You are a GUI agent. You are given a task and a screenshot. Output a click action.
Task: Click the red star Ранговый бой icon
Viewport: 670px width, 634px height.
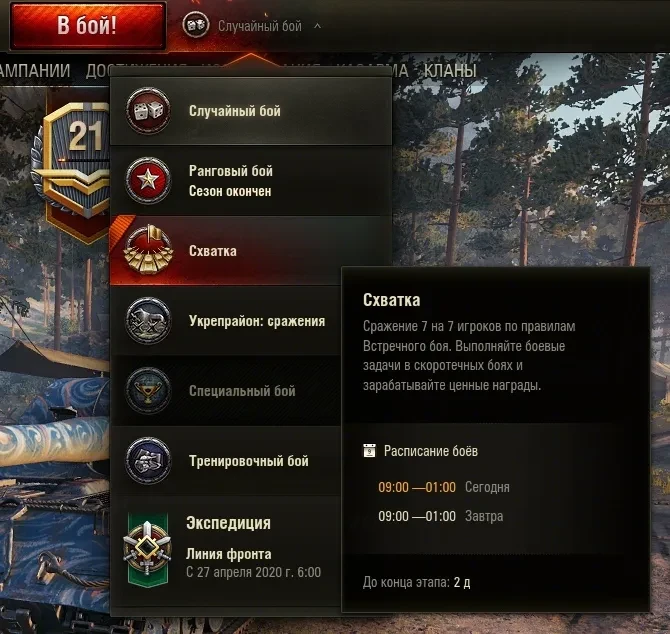[148, 180]
